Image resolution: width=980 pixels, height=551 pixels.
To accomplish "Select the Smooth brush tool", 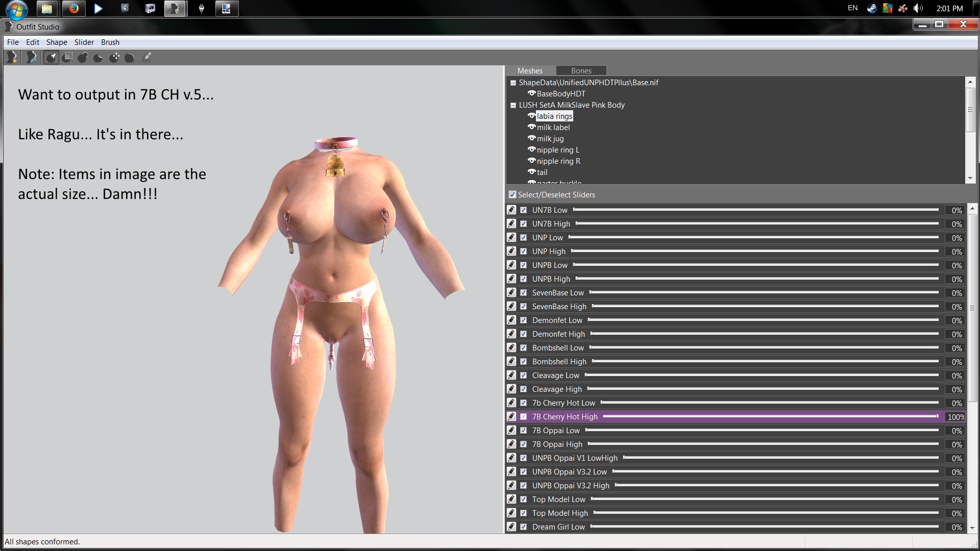I will 130,58.
